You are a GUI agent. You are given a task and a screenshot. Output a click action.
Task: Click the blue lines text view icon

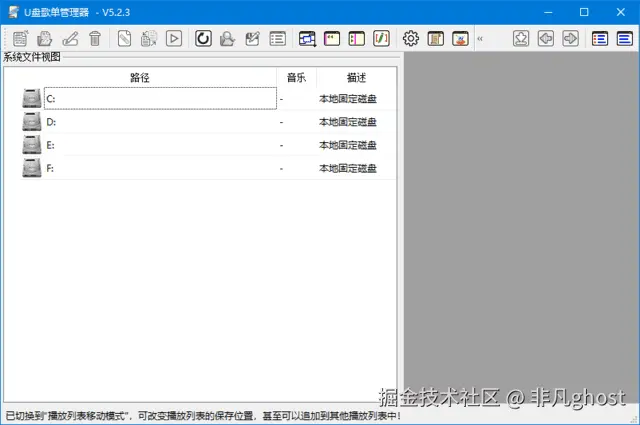pyautogui.click(x=625, y=39)
